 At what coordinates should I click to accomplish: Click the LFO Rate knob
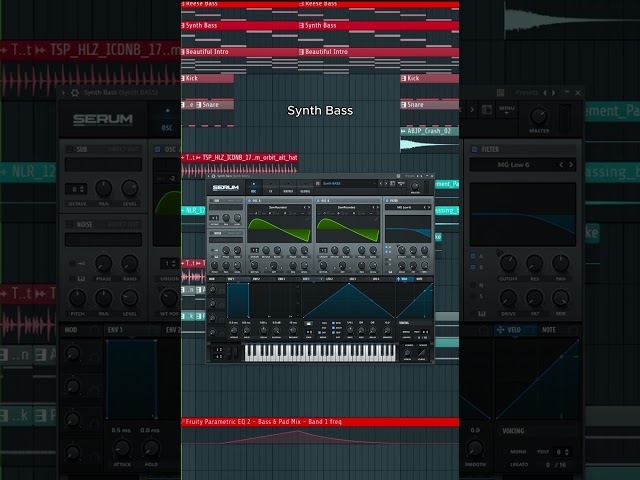click(x=350, y=331)
